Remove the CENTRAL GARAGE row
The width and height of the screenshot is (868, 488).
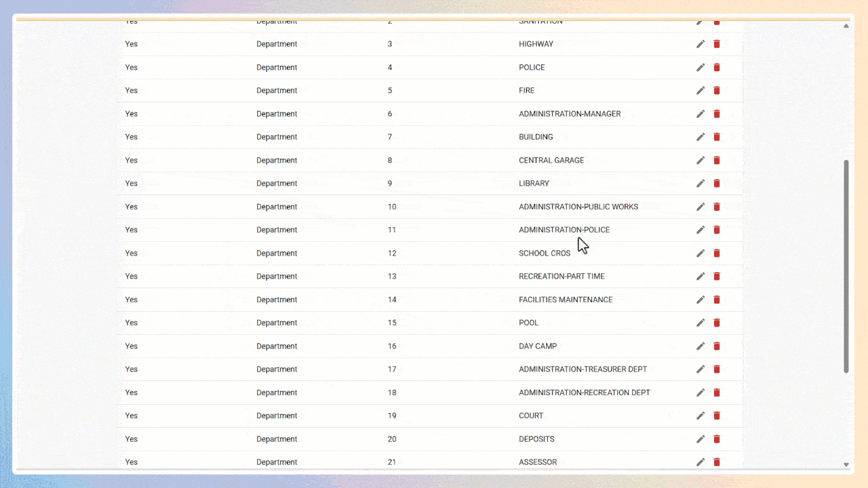click(717, 160)
